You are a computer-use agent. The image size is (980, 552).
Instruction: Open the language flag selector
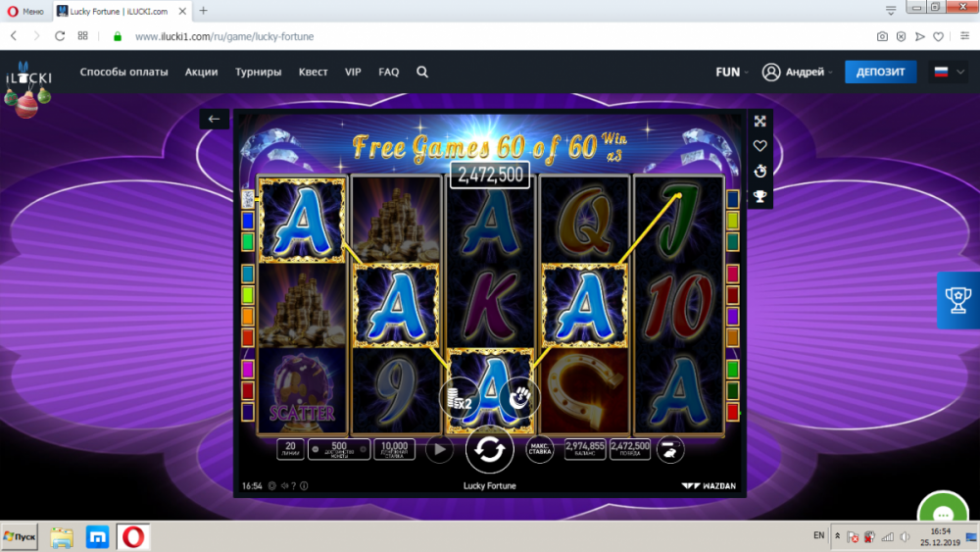pyautogui.click(x=949, y=72)
